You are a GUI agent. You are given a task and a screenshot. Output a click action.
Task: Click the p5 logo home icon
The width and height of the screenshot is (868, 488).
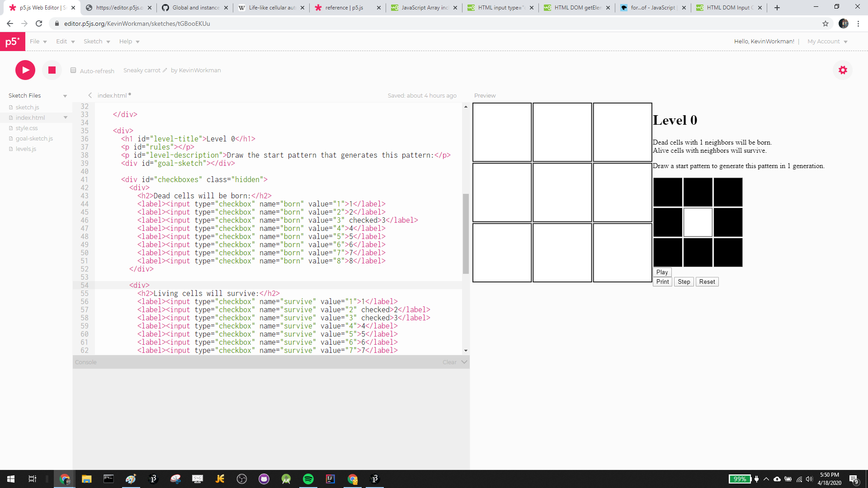13,42
